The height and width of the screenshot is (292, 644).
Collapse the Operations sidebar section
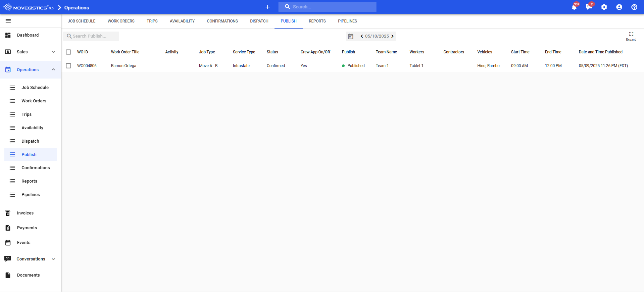(53, 69)
